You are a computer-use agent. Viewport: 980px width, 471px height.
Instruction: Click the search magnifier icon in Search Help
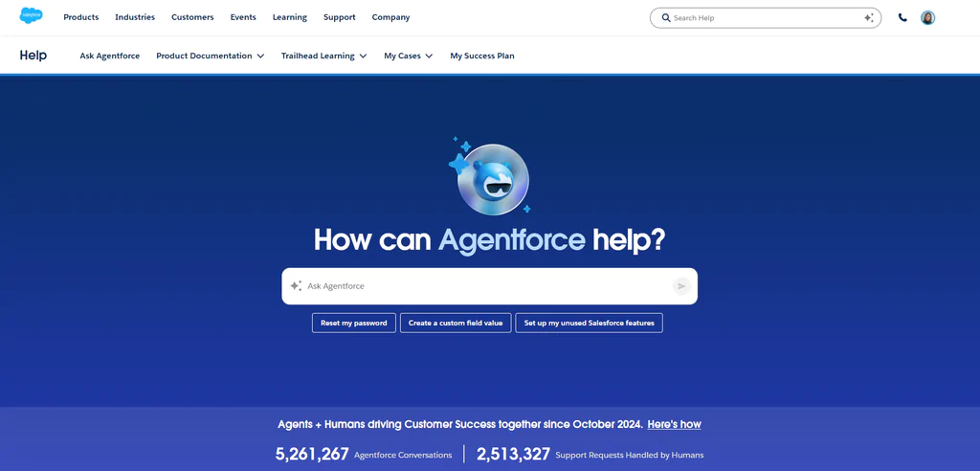(666, 18)
